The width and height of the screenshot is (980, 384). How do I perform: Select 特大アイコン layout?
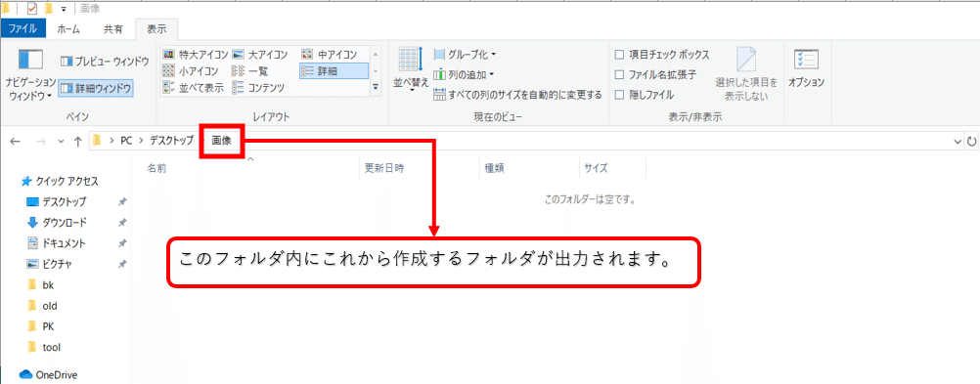coord(195,55)
